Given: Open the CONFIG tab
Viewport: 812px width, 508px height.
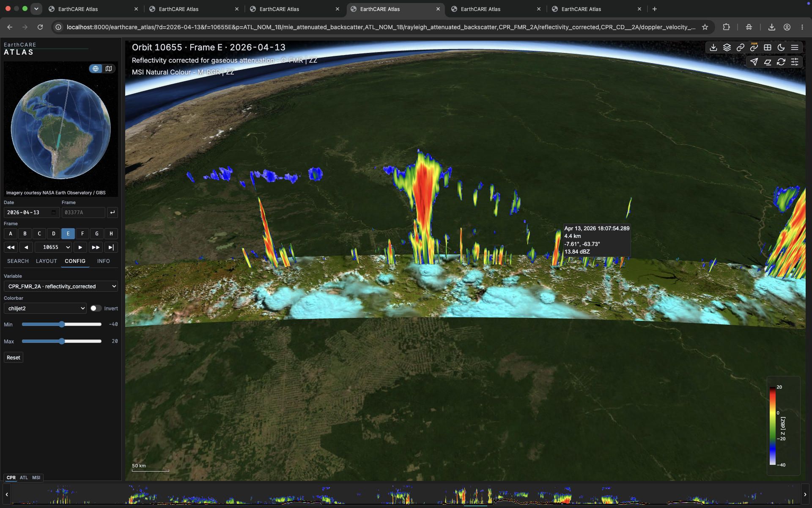Looking at the screenshot, I should click(75, 261).
